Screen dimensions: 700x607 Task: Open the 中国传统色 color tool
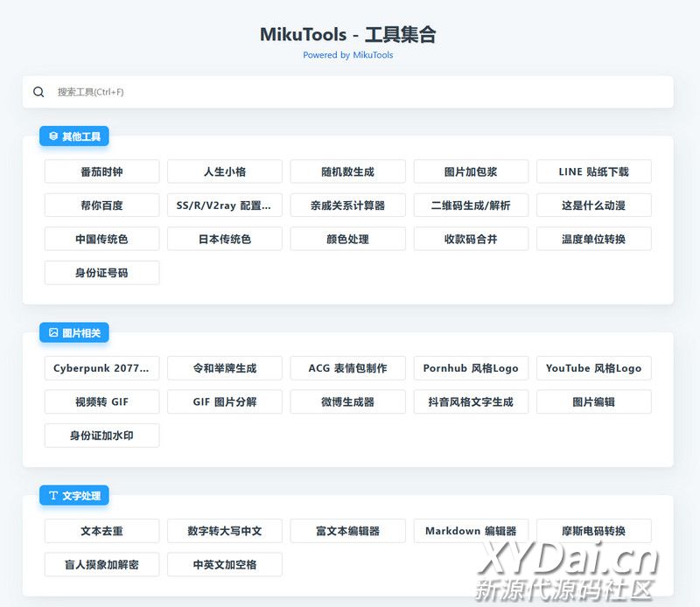(101, 239)
